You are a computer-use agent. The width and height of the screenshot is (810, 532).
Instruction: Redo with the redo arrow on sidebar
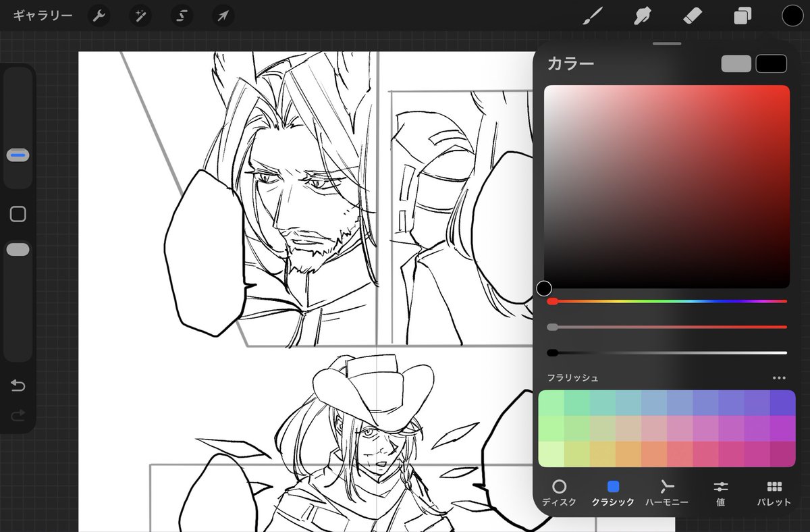(x=18, y=414)
